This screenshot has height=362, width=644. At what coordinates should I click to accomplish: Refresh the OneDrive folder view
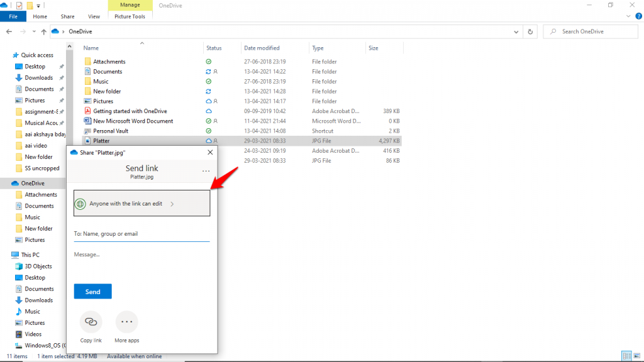[530, 31]
